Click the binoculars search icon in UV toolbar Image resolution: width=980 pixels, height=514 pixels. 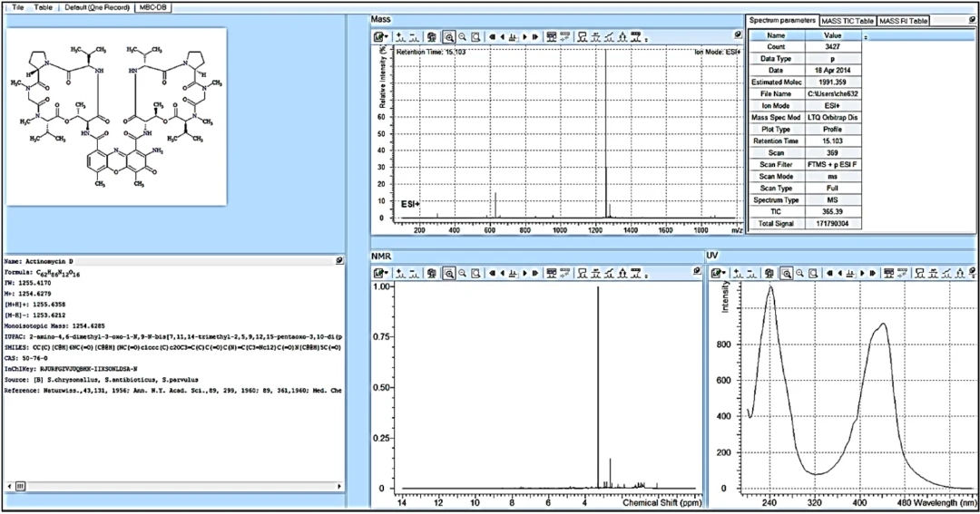pyautogui.click(x=769, y=273)
